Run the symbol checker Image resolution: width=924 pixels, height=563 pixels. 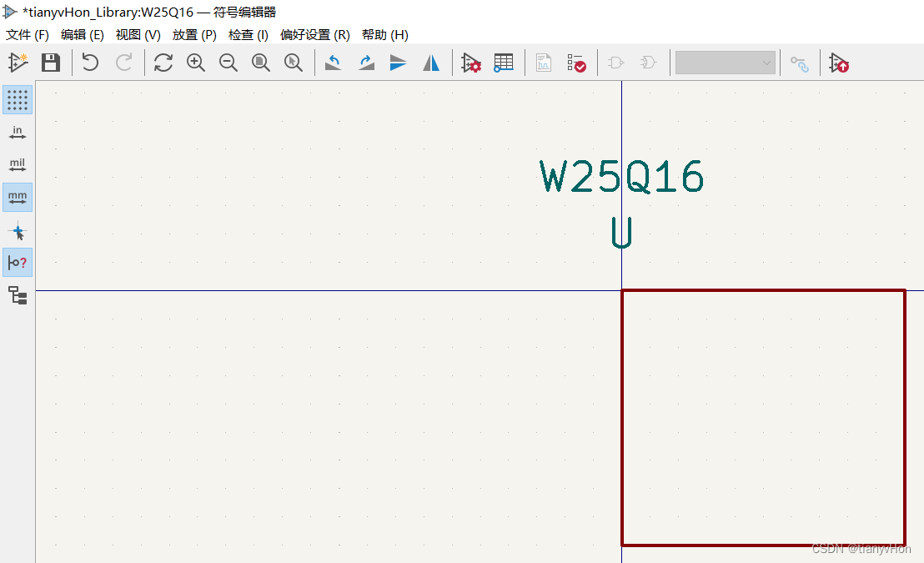(576, 63)
